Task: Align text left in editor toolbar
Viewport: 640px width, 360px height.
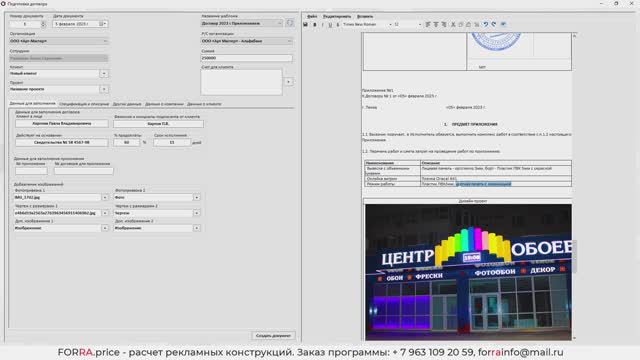Action: tap(428, 24)
